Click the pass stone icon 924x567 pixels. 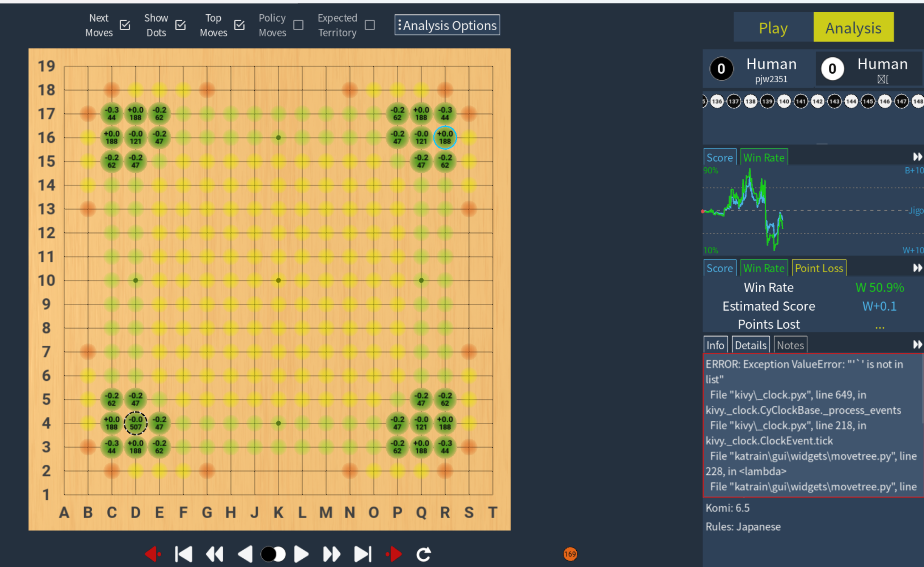[273, 554]
